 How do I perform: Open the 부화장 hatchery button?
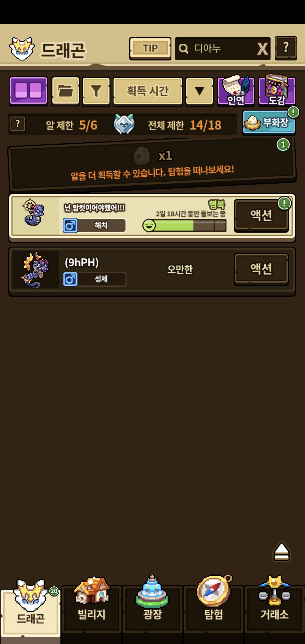pyautogui.click(x=269, y=122)
